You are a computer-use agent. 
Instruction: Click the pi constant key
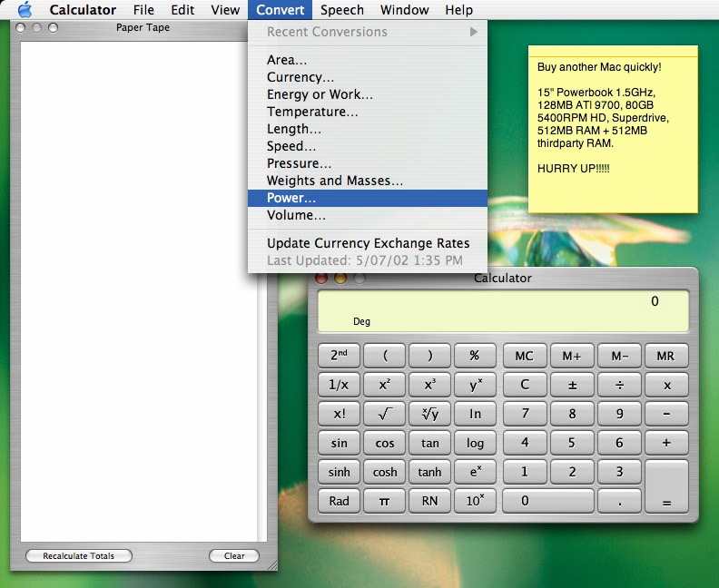tap(384, 501)
